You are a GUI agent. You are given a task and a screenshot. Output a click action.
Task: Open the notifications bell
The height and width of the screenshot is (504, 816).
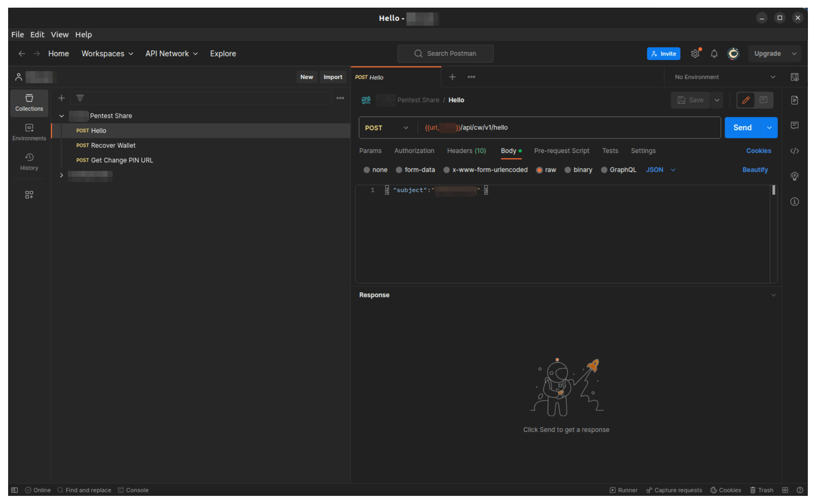click(x=714, y=53)
